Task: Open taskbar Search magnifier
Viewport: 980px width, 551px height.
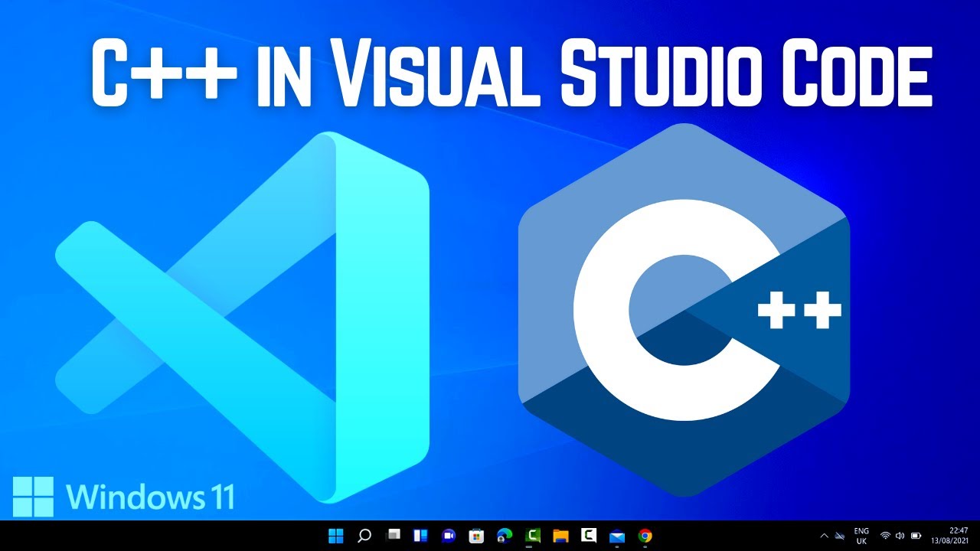Action: [x=364, y=536]
